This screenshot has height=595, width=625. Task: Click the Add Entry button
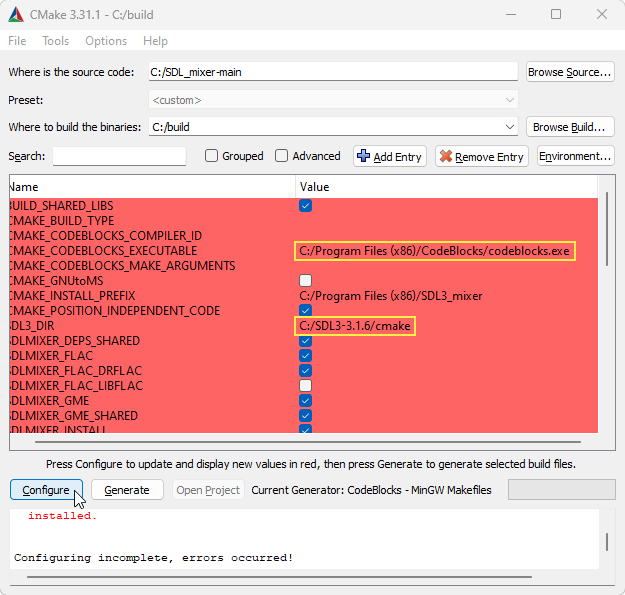click(389, 156)
